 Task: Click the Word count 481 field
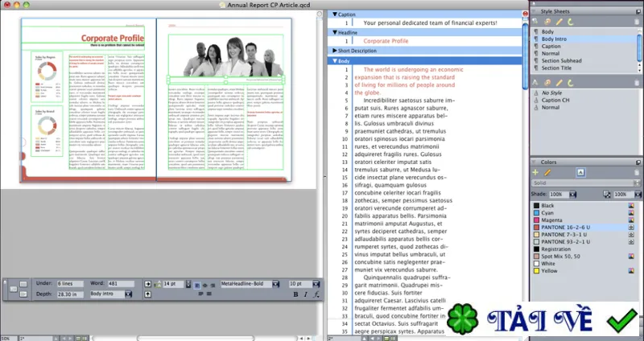[122, 284]
